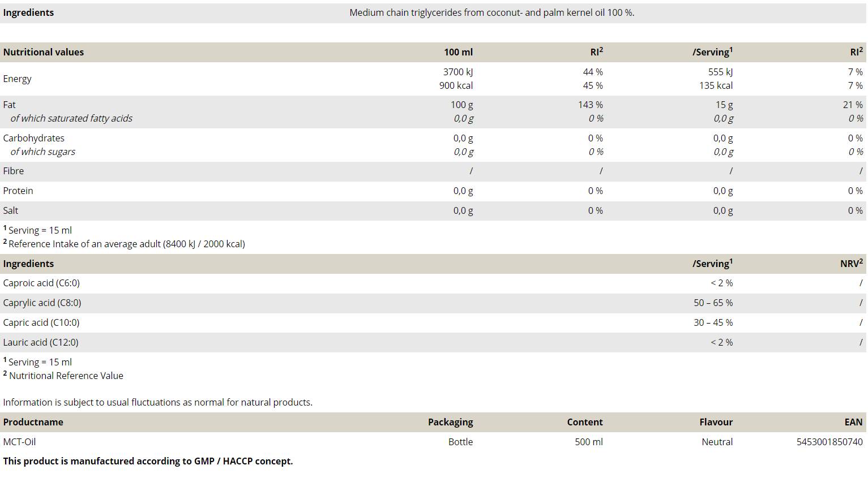Click the Bottle packaging value
This screenshot has width=868, height=478.
point(460,442)
